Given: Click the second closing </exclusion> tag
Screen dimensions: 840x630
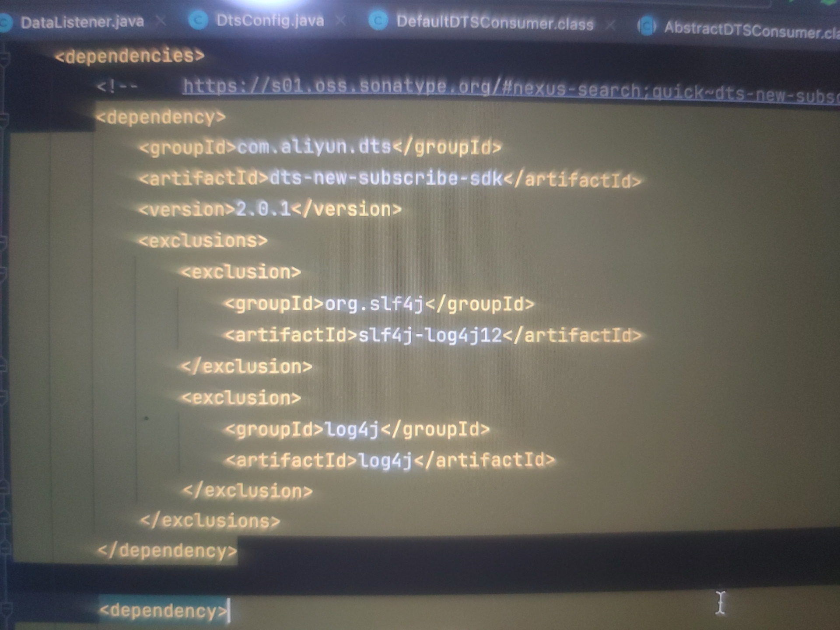Looking at the screenshot, I should click(248, 491).
